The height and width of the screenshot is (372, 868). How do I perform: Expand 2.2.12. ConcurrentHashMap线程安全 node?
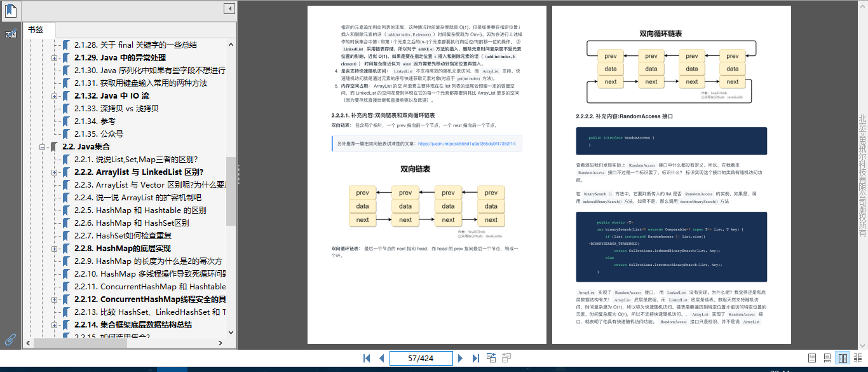[55, 300]
